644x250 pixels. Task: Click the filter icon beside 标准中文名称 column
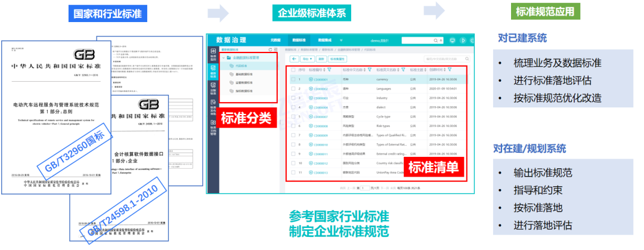pyautogui.click(x=370, y=70)
